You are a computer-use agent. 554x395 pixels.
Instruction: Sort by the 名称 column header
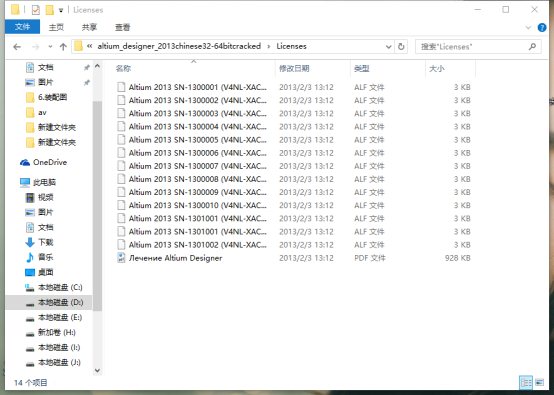coord(123,69)
